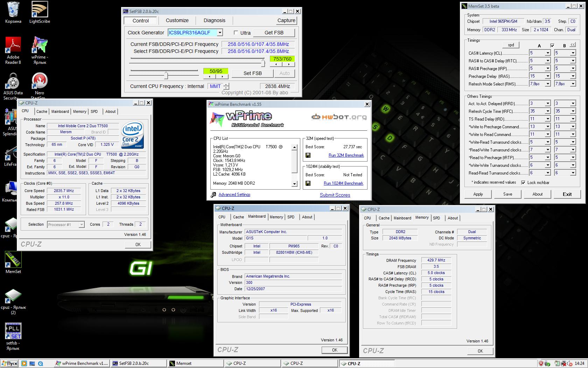Click the red shield tray icon
Image resolution: width=588 pixels, height=368 pixels.
pyautogui.click(x=541, y=363)
